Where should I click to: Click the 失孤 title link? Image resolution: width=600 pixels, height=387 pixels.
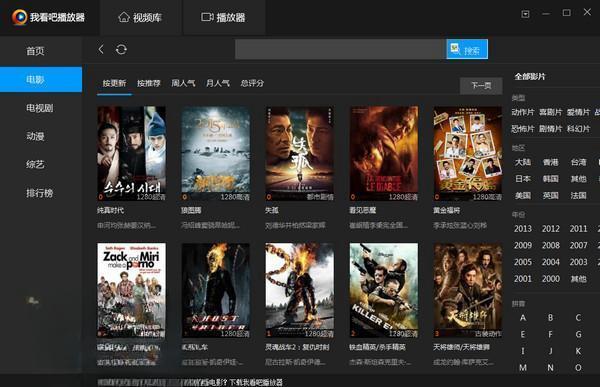(x=272, y=210)
